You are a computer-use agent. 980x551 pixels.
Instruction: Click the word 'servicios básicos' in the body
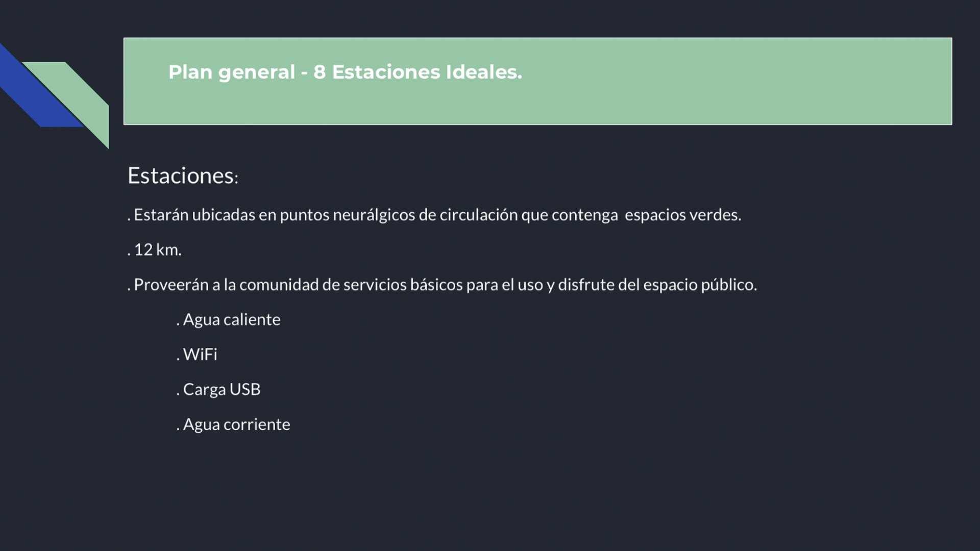[402, 285]
